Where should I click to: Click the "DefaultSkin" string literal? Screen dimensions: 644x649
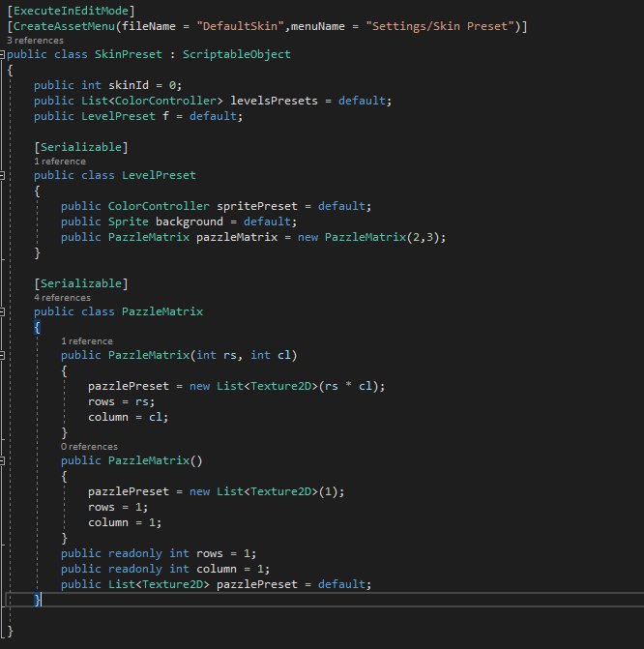point(241,26)
